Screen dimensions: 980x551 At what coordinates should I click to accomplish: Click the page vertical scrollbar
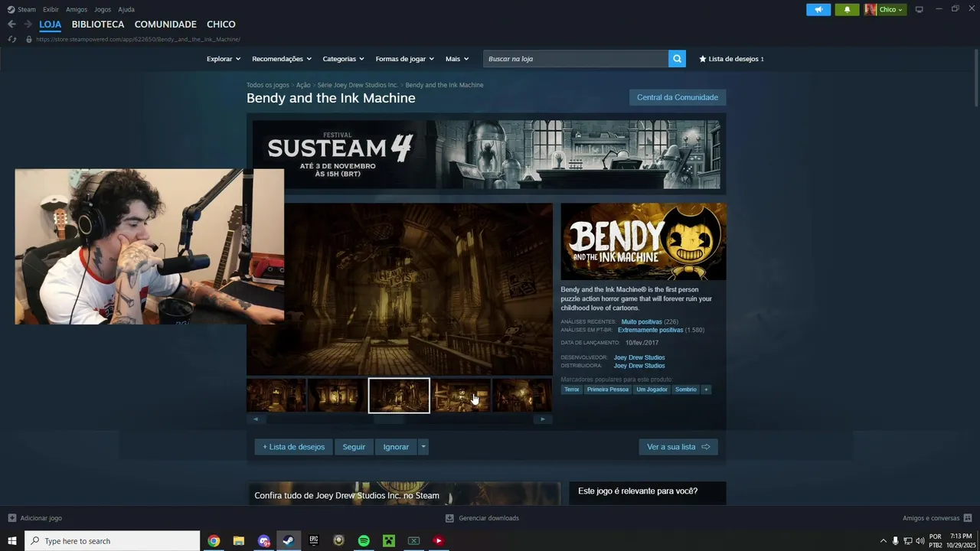coord(976,78)
